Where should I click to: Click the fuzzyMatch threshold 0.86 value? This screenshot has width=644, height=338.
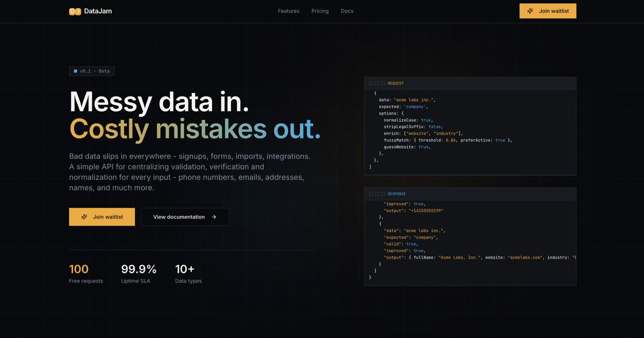click(451, 140)
